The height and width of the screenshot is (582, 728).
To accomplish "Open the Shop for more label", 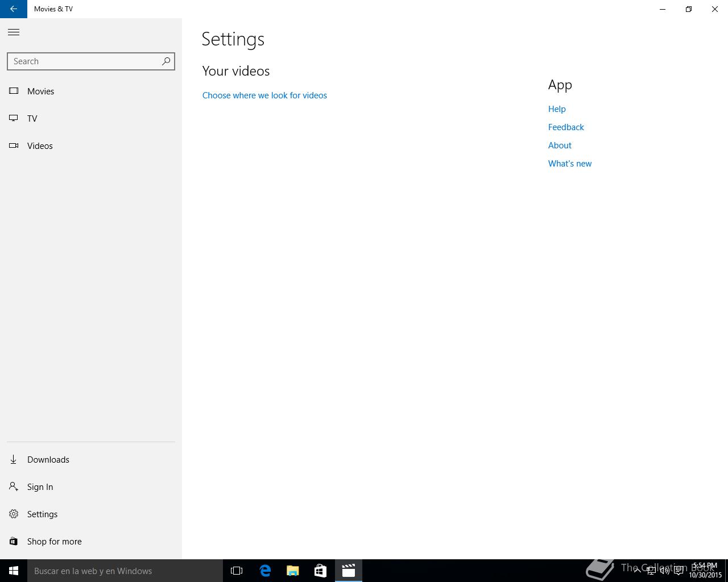I will 55,542.
